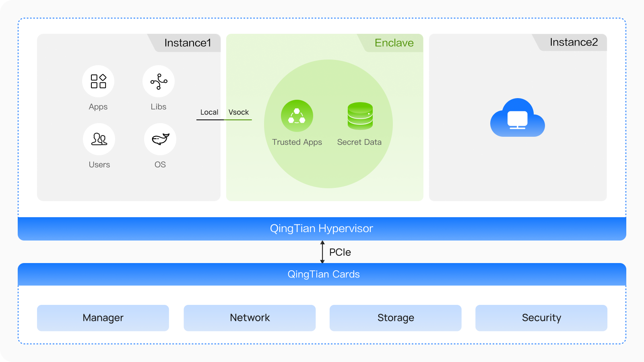
Task: Click the Apps grid icon
Action: [98, 81]
